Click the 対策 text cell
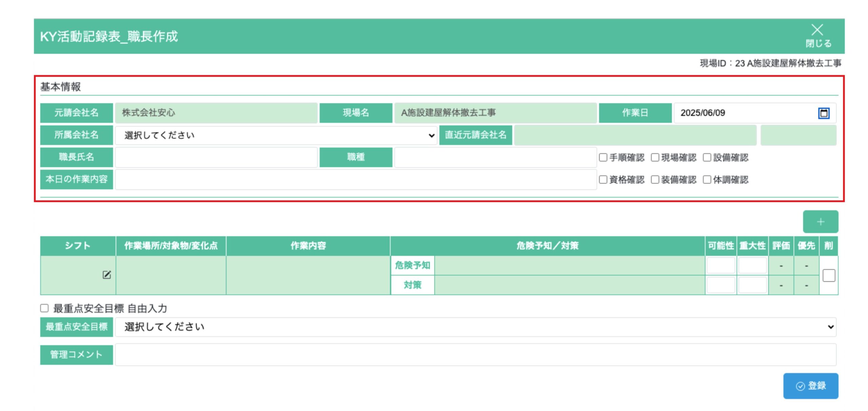This screenshot has width=868, height=411. click(570, 285)
